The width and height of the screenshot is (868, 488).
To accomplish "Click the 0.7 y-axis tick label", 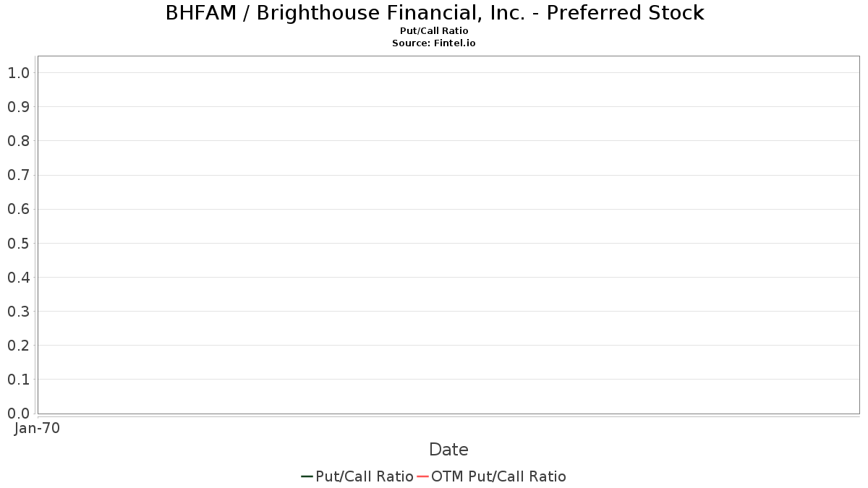I will 18,175.
